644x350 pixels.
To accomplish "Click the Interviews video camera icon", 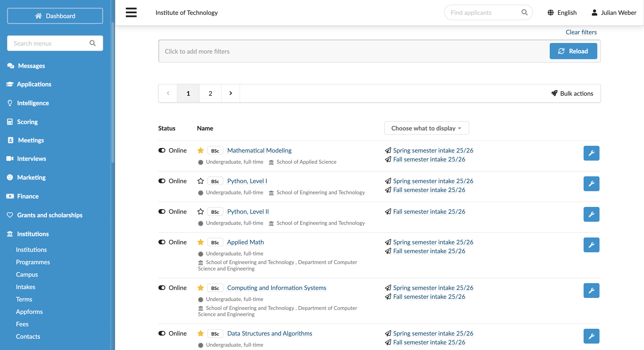I will [x=10, y=158].
